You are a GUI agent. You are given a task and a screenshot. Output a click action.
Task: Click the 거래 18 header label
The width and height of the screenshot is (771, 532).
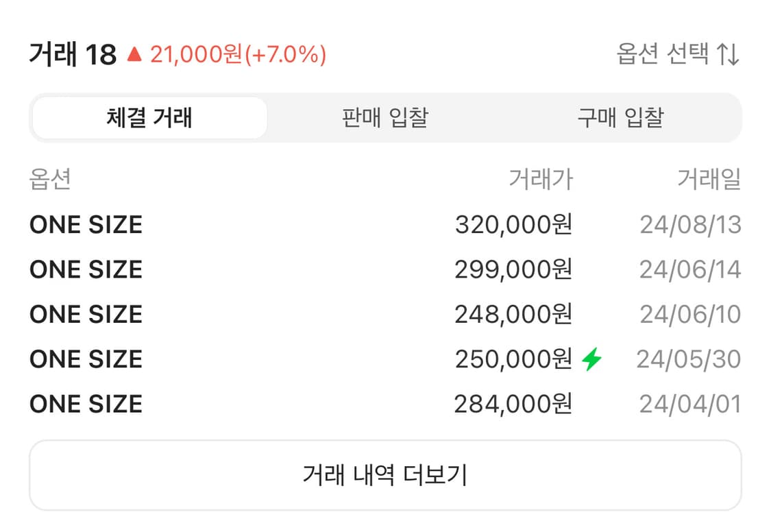(72, 53)
